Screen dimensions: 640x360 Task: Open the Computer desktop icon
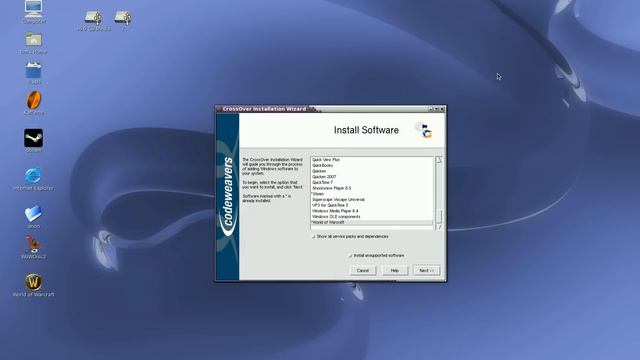click(33, 10)
